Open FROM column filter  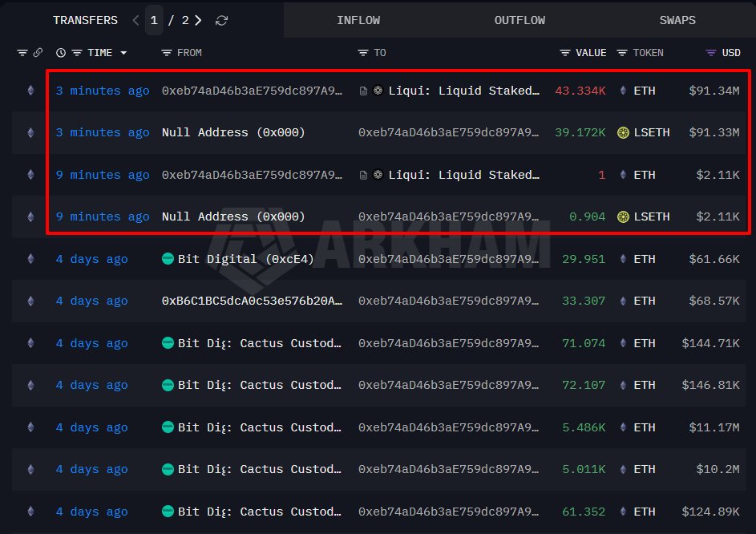point(166,53)
